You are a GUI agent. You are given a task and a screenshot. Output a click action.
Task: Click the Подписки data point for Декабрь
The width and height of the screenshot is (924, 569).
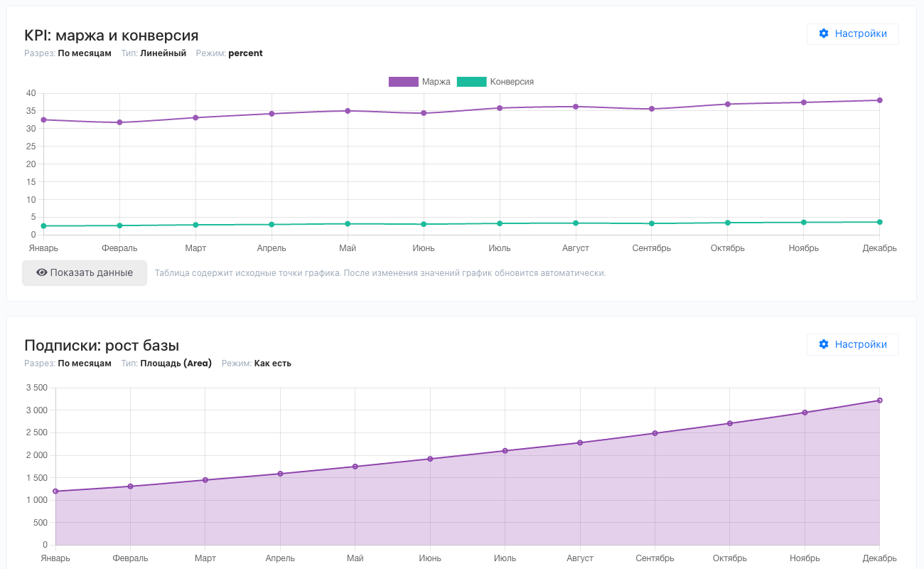879,400
